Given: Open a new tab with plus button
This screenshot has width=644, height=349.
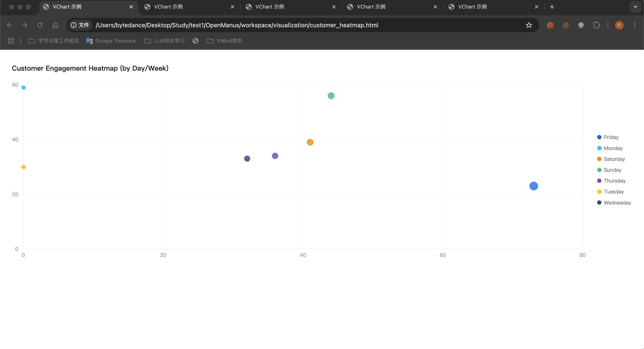Looking at the screenshot, I should 552,7.
